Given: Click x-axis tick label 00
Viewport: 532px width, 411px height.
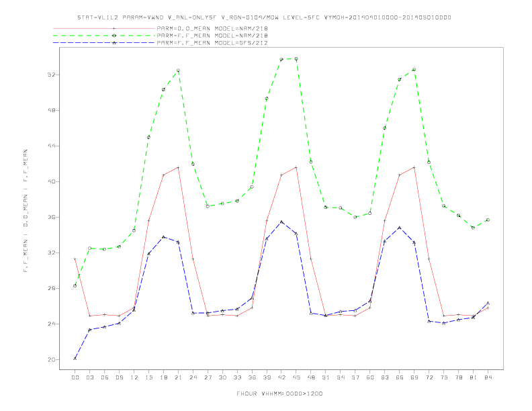Looking at the screenshot, I should [x=75, y=377].
